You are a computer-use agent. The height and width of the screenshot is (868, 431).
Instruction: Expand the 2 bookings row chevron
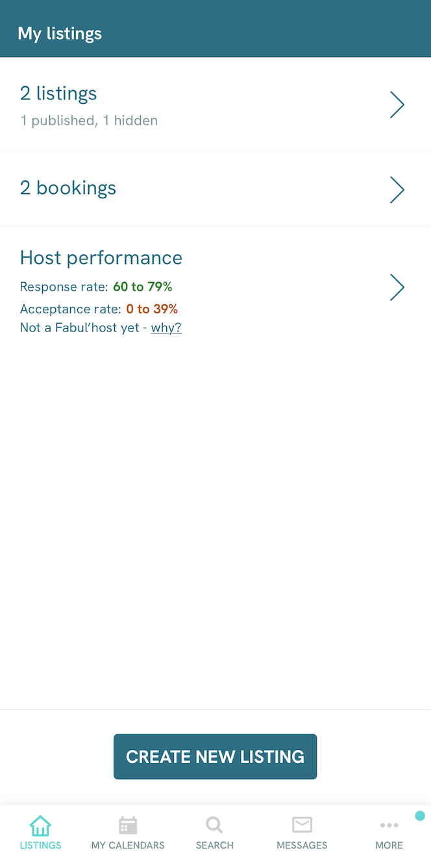(397, 189)
